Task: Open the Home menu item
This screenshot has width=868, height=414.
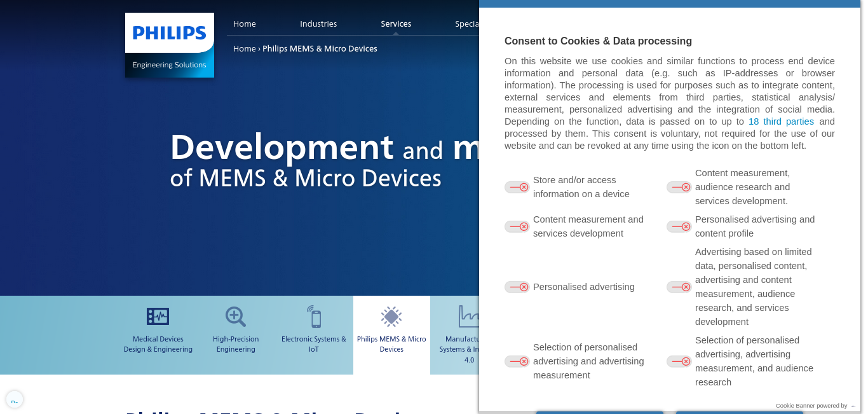Action: [x=245, y=24]
